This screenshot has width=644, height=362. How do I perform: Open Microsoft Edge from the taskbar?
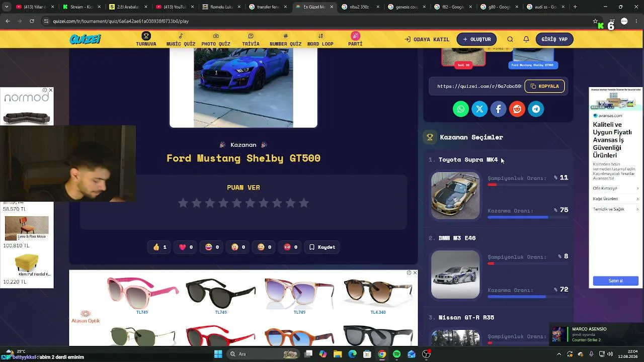[x=352, y=354]
